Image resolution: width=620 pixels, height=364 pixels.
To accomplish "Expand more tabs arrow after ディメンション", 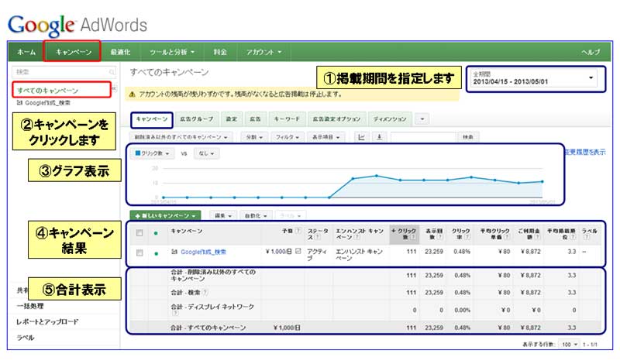I will [x=422, y=119].
